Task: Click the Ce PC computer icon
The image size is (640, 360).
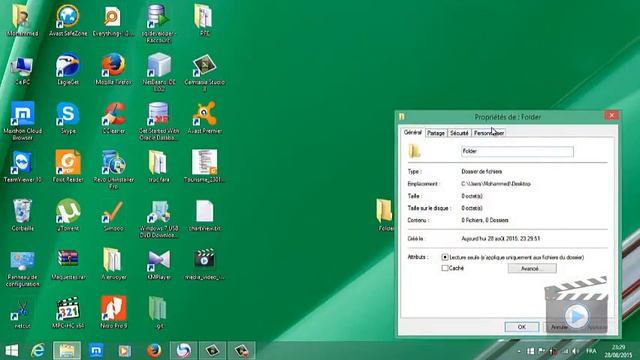Action: 22,69
